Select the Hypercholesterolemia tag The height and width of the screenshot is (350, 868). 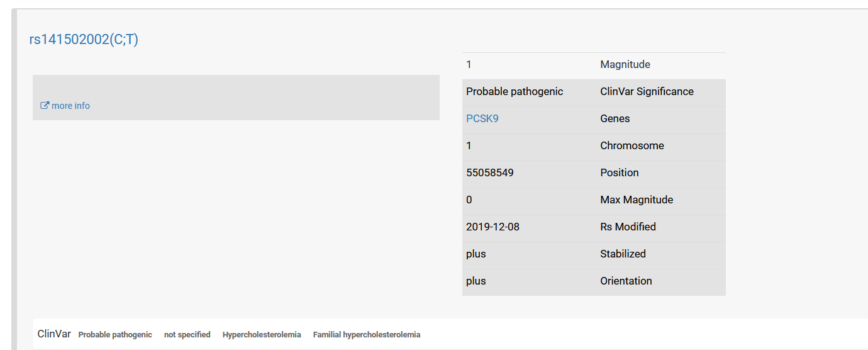262,335
